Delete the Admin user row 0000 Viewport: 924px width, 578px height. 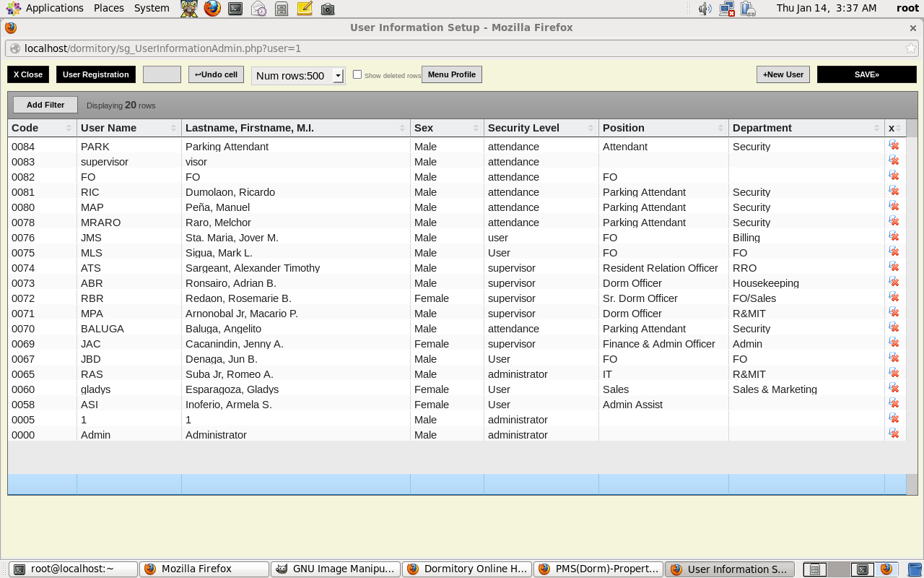tap(894, 433)
